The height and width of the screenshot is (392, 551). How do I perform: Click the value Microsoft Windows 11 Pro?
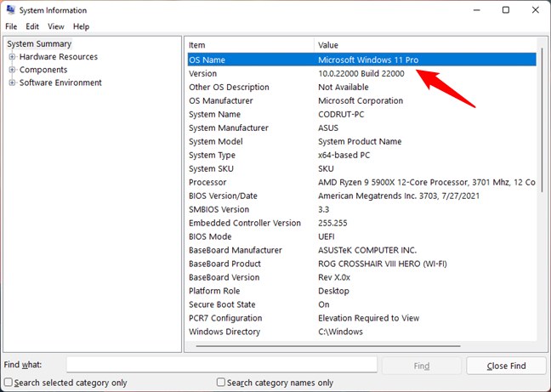coord(368,60)
